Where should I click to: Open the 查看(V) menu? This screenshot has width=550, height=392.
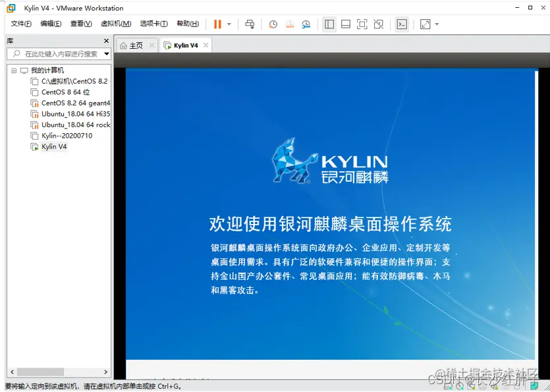pyautogui.click(x=81, y=24)
